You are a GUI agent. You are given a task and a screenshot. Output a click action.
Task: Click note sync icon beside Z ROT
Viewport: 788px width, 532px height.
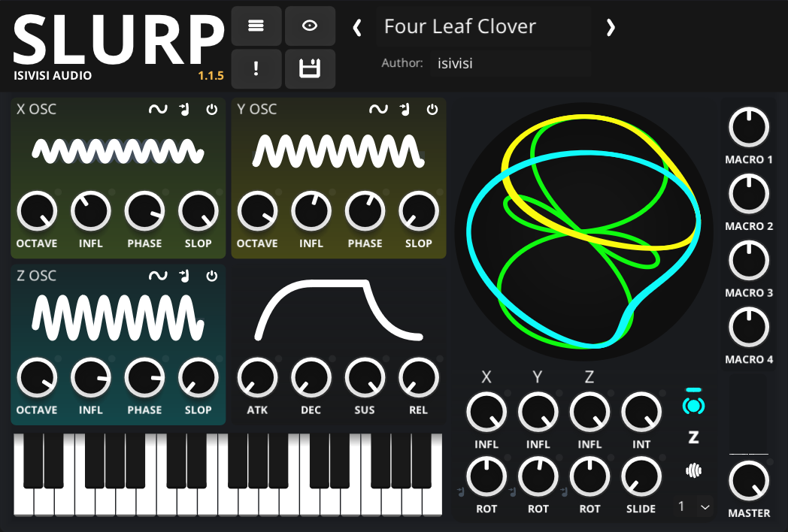564,491
